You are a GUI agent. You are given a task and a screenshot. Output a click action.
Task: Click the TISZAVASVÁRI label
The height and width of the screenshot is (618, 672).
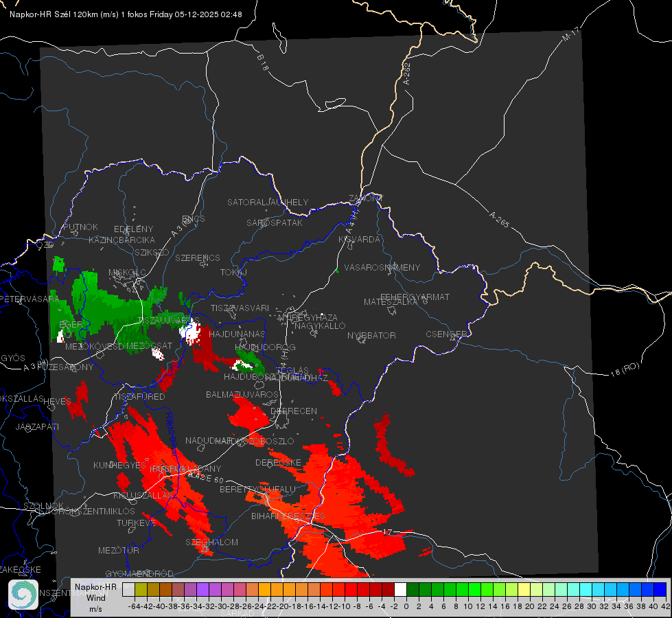(240, 308)
